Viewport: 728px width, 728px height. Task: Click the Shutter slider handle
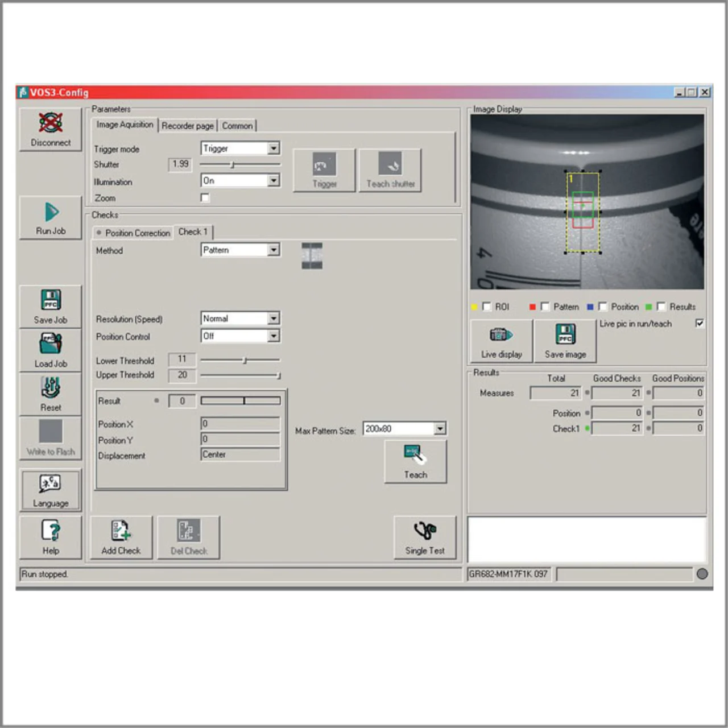(232, 165)
